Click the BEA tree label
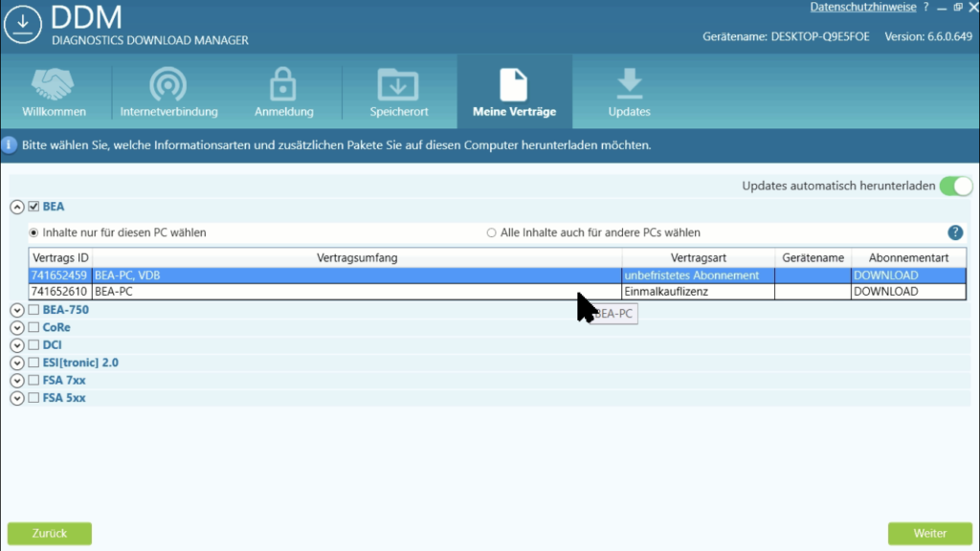 (54, 207)
